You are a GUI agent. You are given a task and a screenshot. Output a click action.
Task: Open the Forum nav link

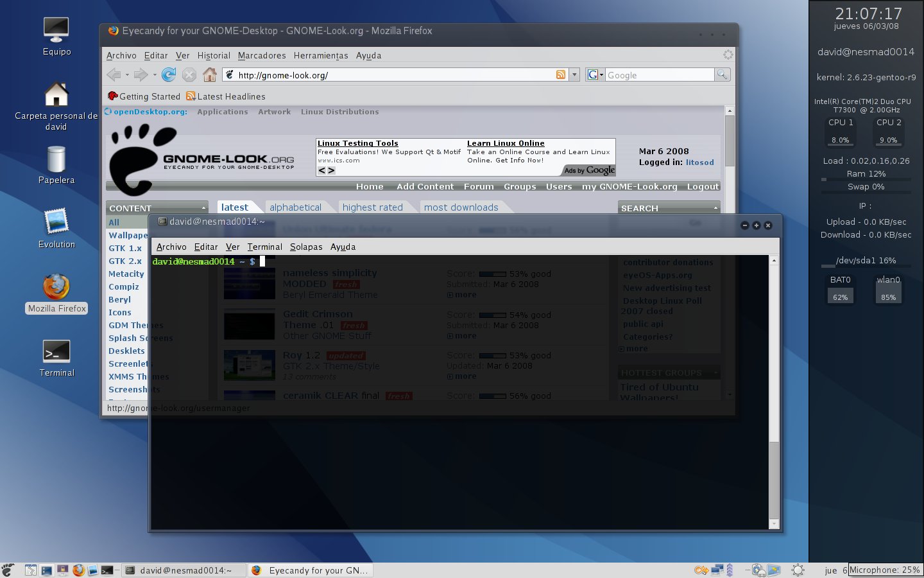[x=479, y=186]
